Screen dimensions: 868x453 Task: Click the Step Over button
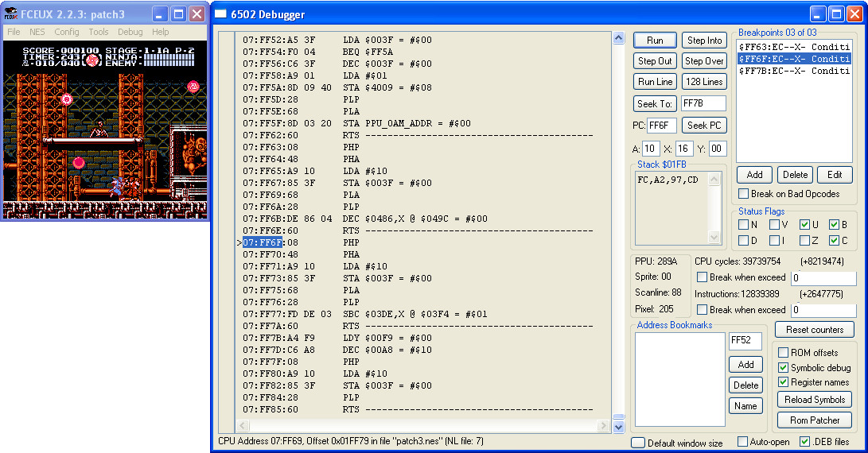(x=704, y=61)
